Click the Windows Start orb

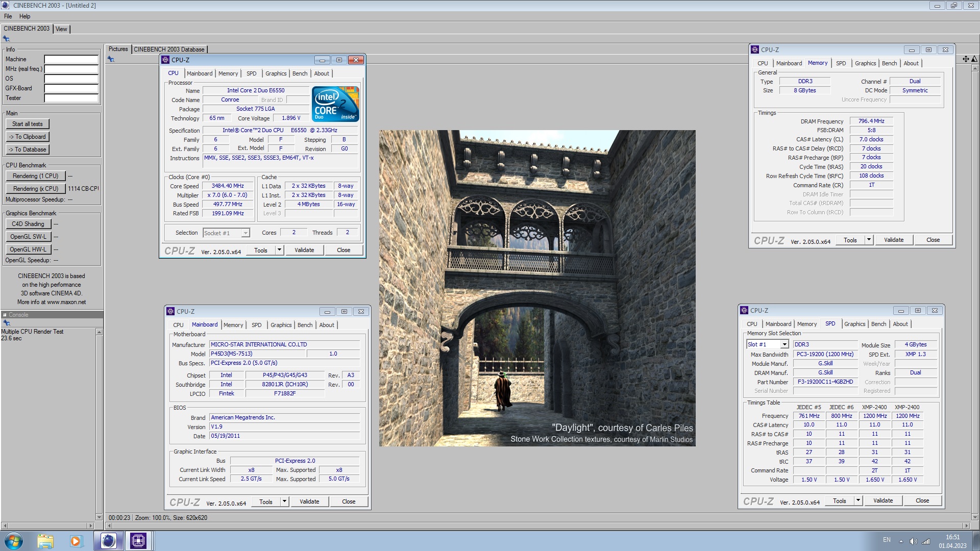tap(14, 541)
